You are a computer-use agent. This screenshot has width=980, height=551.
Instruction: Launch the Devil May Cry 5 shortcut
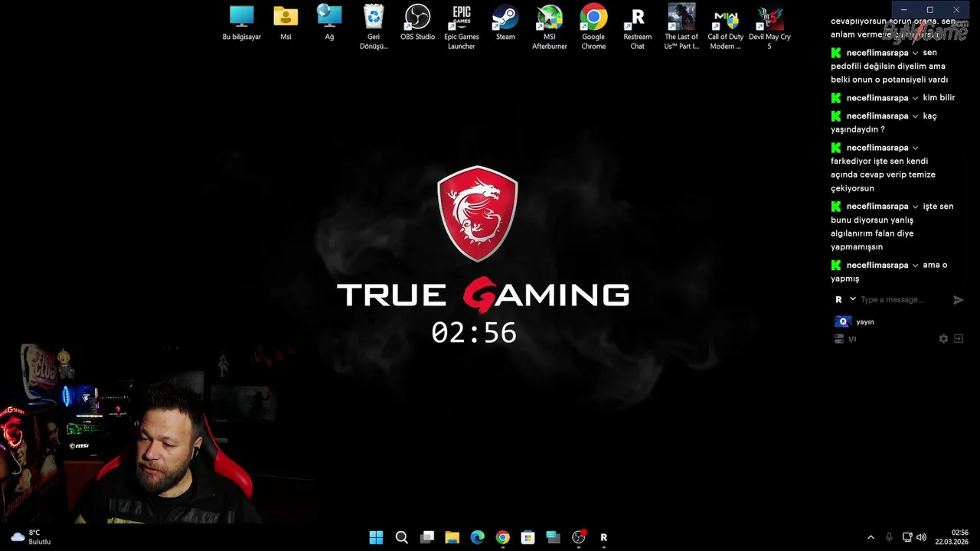(769, 28)
